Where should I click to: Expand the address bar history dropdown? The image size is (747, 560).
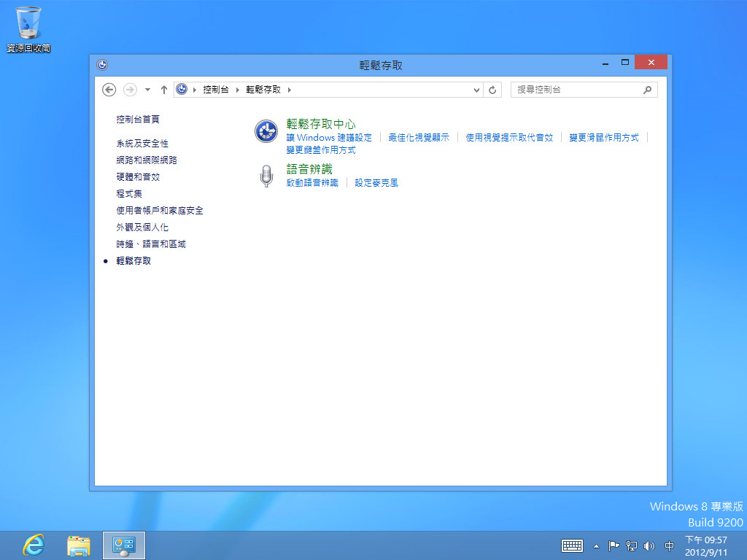476,90
